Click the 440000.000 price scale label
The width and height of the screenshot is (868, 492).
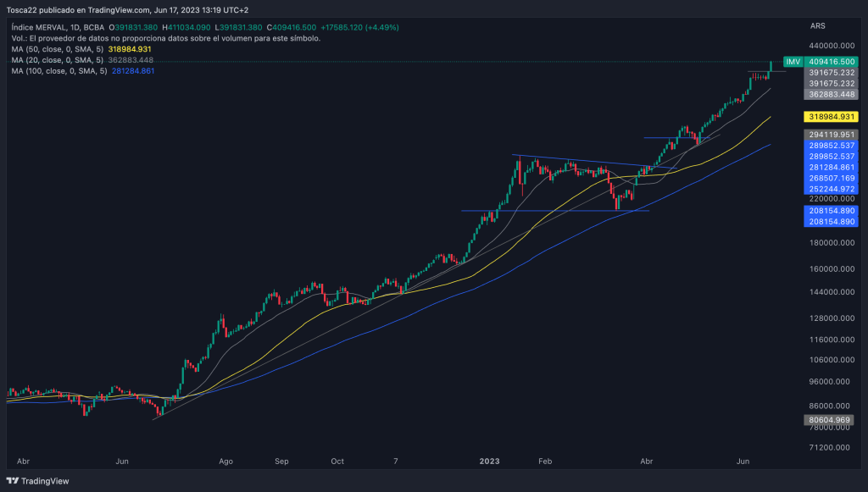[830, 46]
